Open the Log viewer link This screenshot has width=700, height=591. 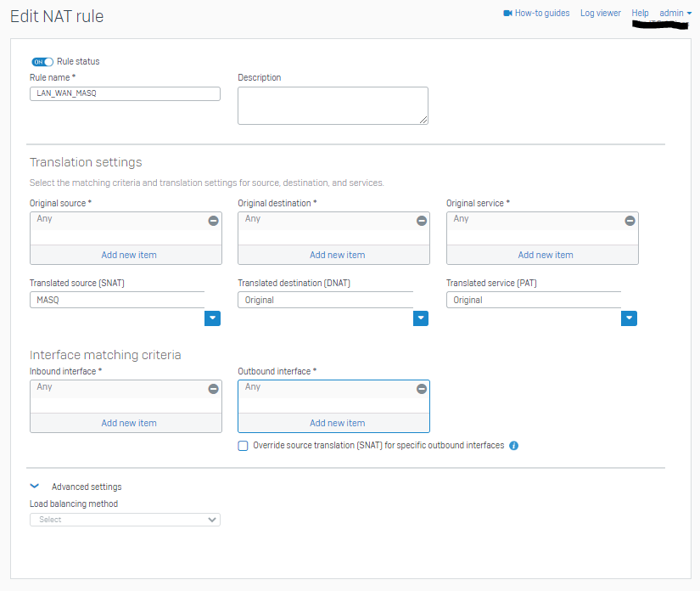coord(601,13)
